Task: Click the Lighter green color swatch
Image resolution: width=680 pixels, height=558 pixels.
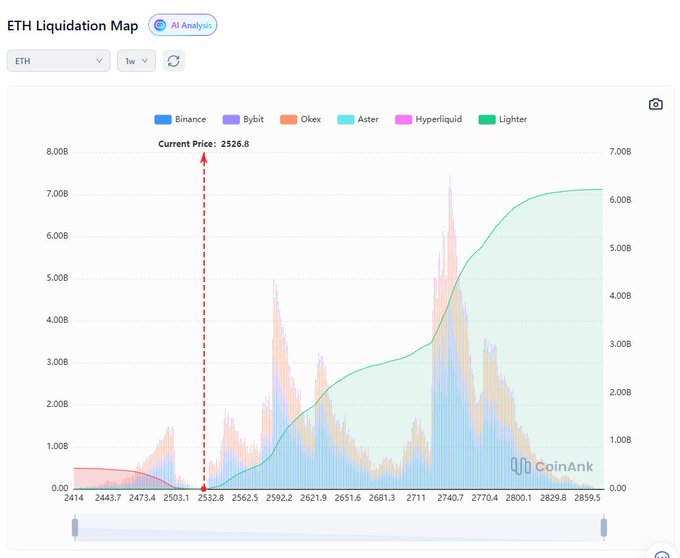Action: 487,120
